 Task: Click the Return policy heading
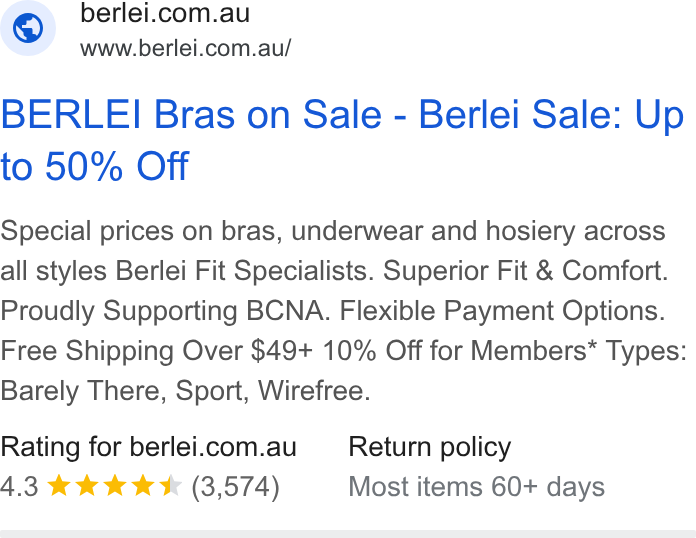pyautogui.click(x=430, y=447)
